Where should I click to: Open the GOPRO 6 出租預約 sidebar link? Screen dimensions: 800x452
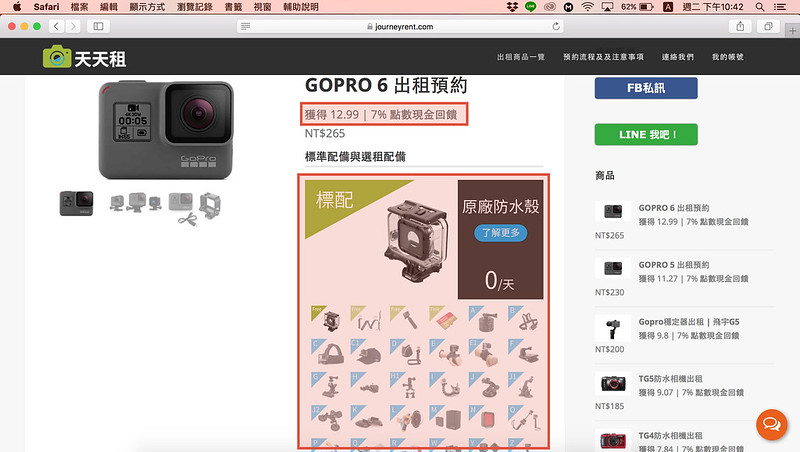pos(673,208)
